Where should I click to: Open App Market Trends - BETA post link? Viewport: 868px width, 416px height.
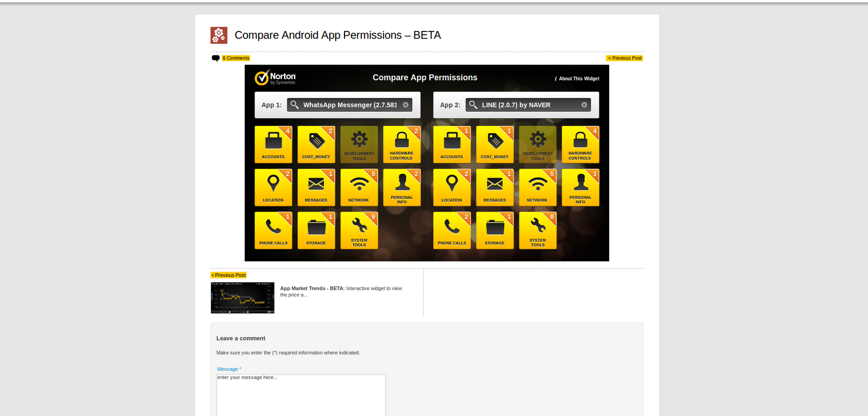[312, 288]
